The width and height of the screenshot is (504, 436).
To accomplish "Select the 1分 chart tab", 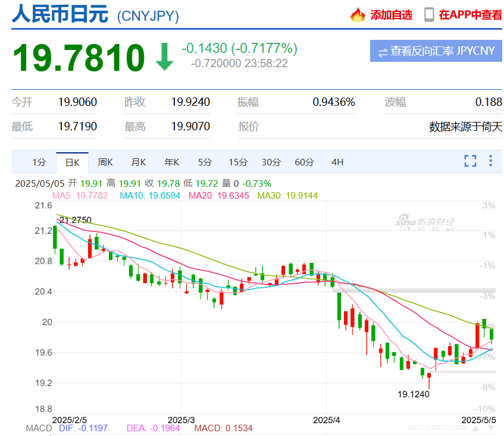I will point(39,162).
